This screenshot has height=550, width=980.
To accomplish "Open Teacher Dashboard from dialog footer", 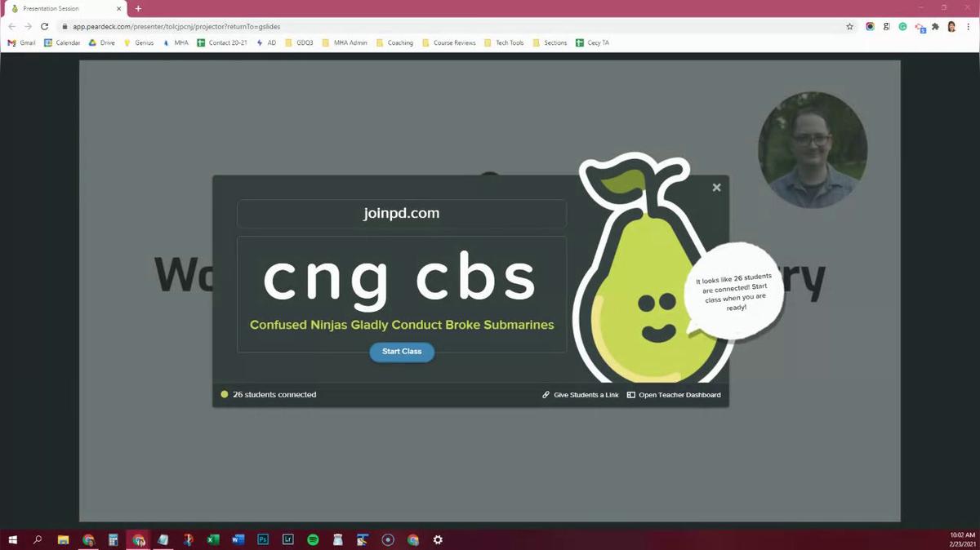I will coord(674,395).
